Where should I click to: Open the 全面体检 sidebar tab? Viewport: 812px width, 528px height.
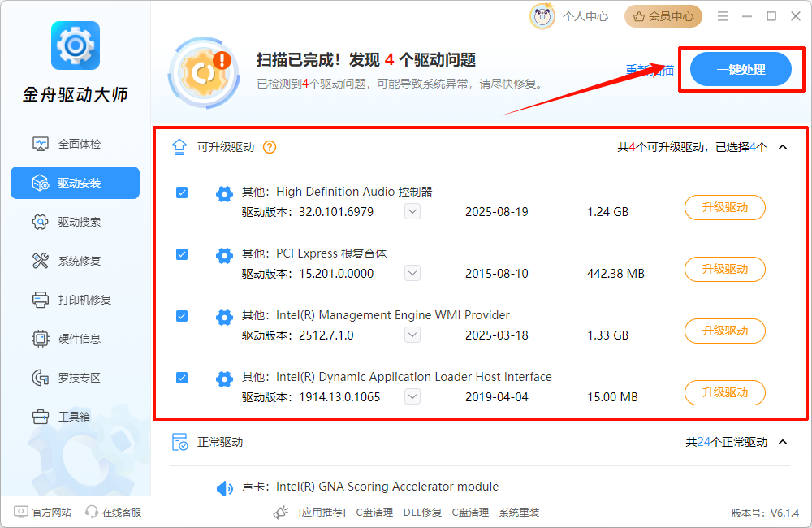(75, 144)
